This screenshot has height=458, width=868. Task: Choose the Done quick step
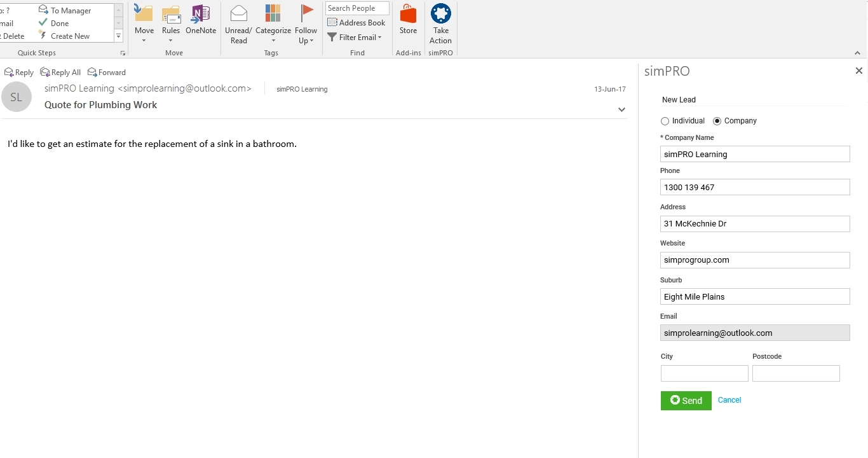pyautogui.click(x=59, y=24)
